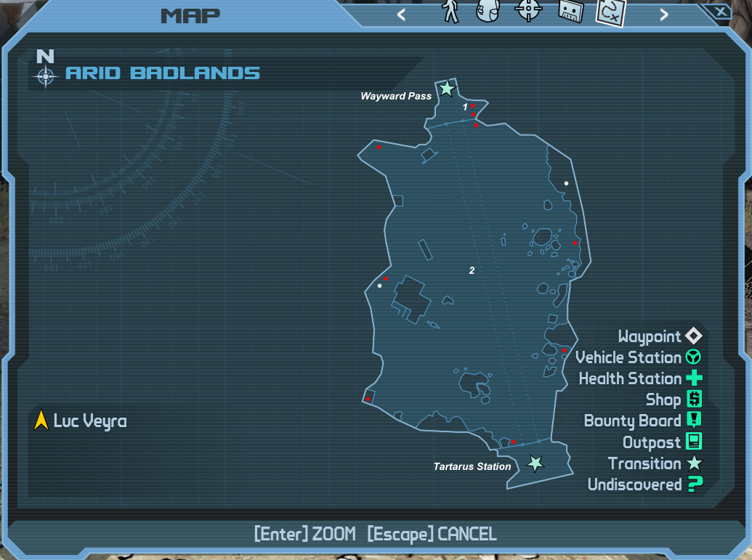
Task: Click the Transition star icon in the legend
Action: click(x=694, y=463)
